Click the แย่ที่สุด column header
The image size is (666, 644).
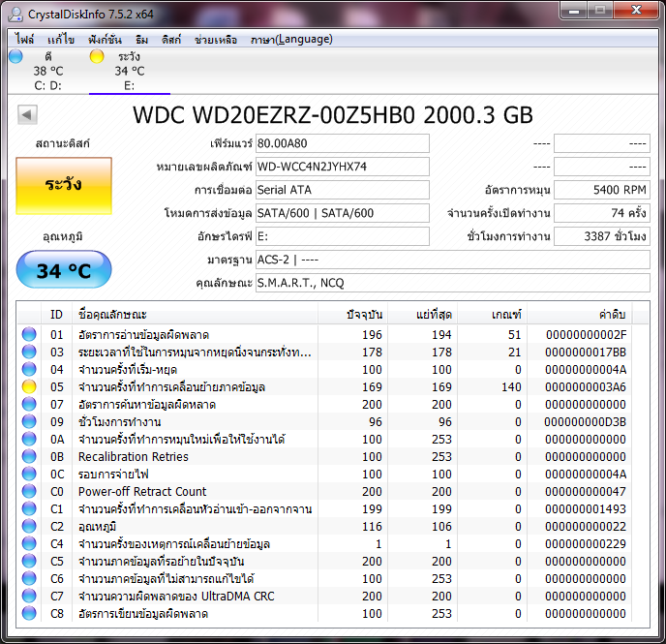coord(422,315)
